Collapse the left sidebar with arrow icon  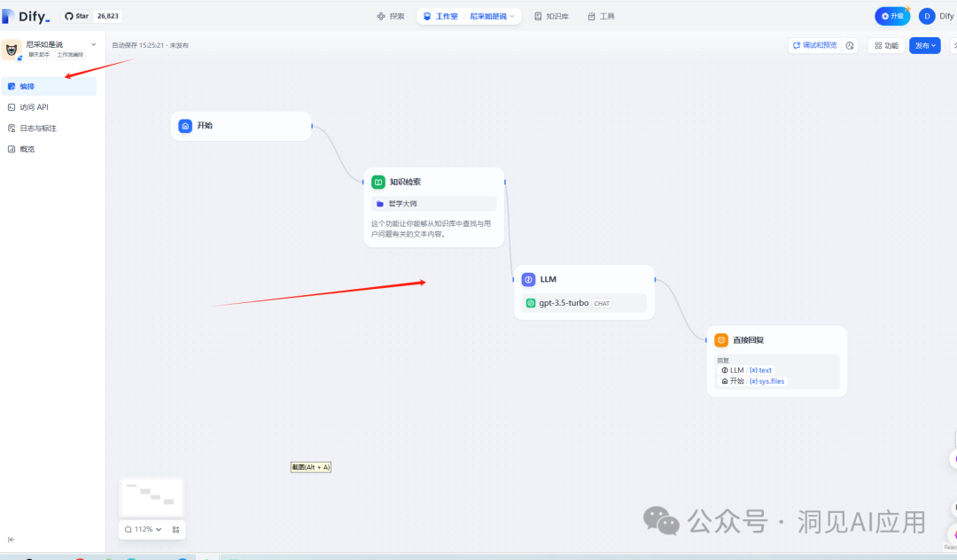point(12,539)
